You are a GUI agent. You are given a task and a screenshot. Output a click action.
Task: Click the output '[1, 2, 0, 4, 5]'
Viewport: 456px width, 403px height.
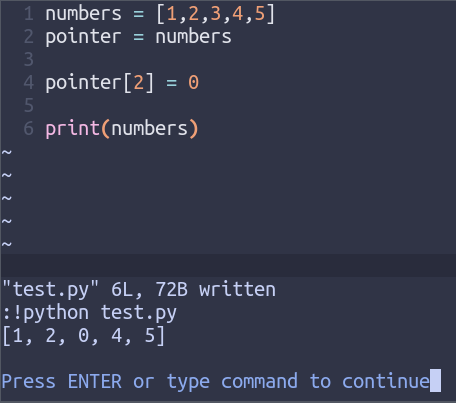pos(83,336)
